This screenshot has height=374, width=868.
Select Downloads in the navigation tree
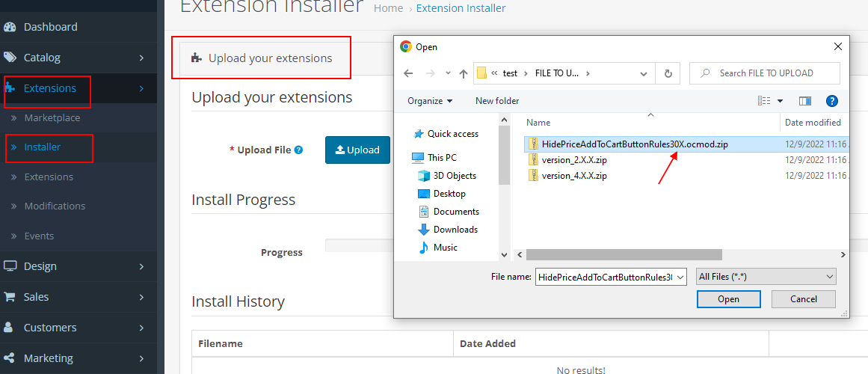[x=455, y=230]
